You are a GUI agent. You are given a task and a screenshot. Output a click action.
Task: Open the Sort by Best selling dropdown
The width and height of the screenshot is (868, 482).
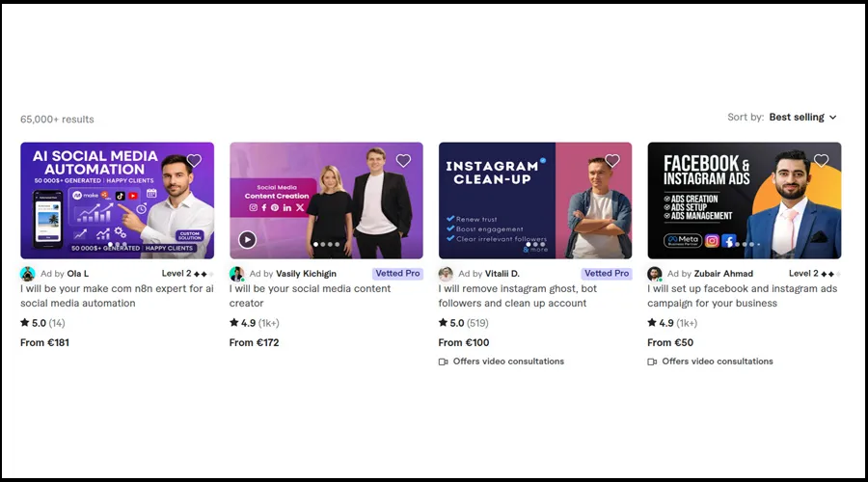(x=801, y=118)
